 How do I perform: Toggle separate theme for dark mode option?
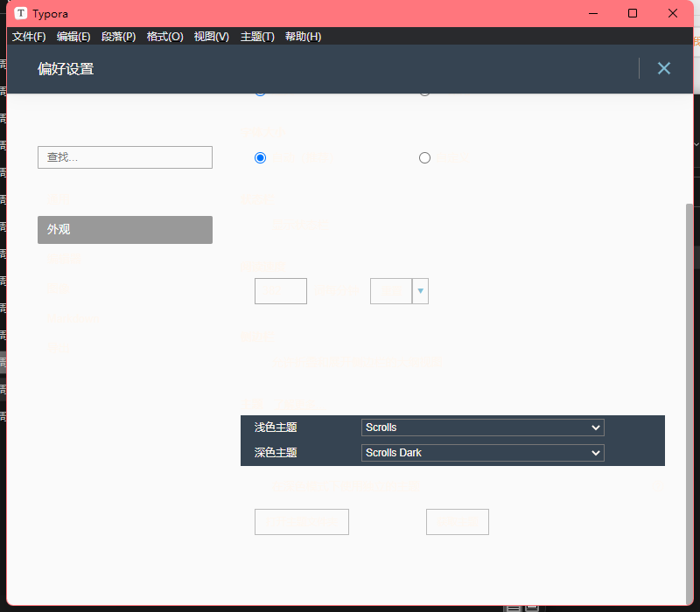[346, 486]
